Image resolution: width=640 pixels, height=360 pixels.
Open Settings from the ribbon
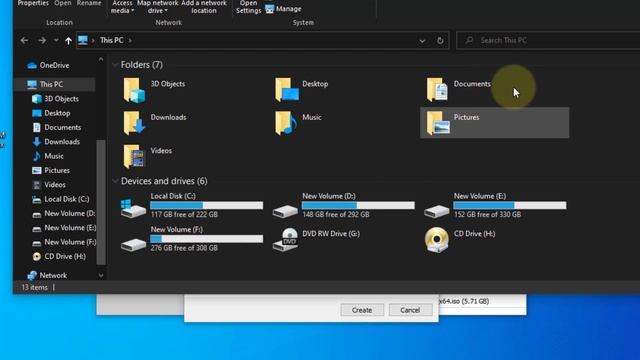pyautogui.click(x=248, y=7)
